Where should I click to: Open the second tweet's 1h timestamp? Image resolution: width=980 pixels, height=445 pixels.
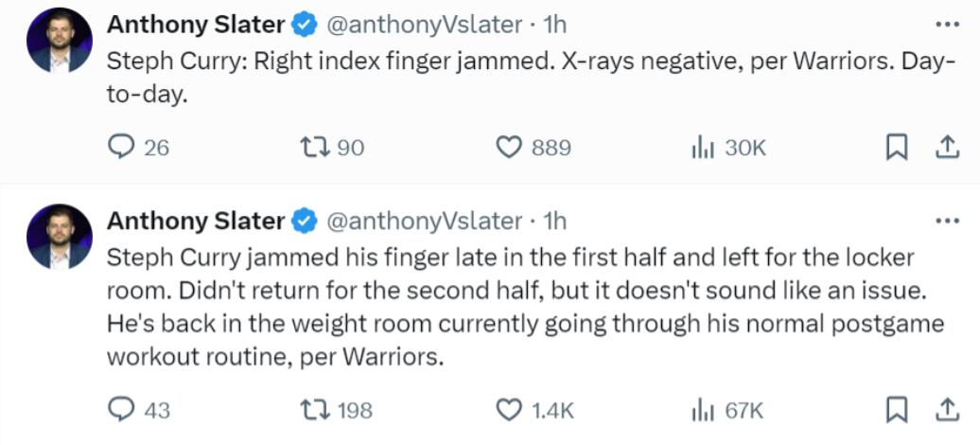[552, 222]
